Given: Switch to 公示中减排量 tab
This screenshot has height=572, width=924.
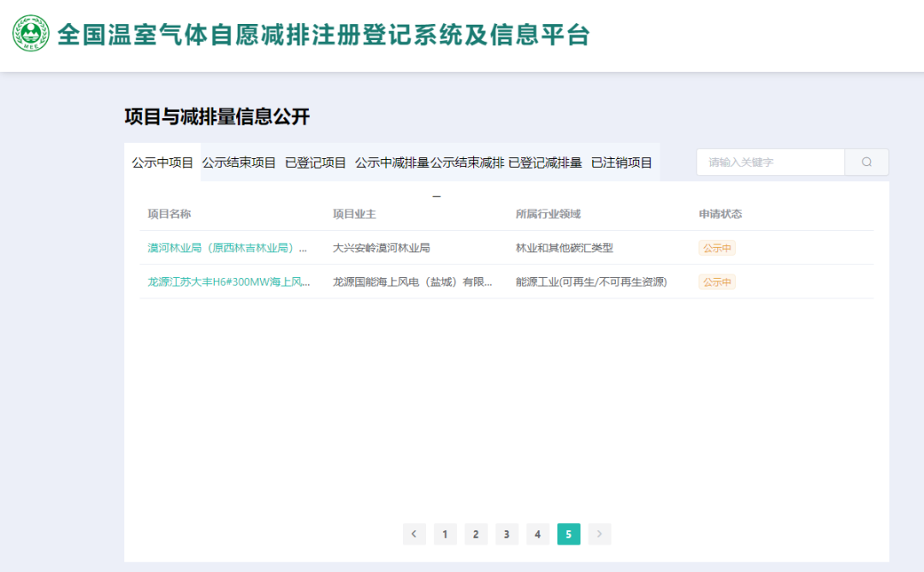Looking at the screenshot, I should coord(392,162).
